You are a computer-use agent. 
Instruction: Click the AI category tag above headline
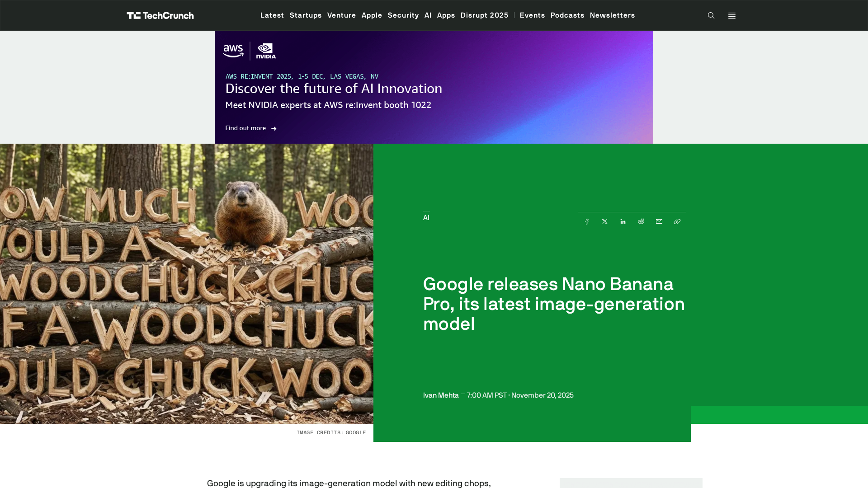426,218
